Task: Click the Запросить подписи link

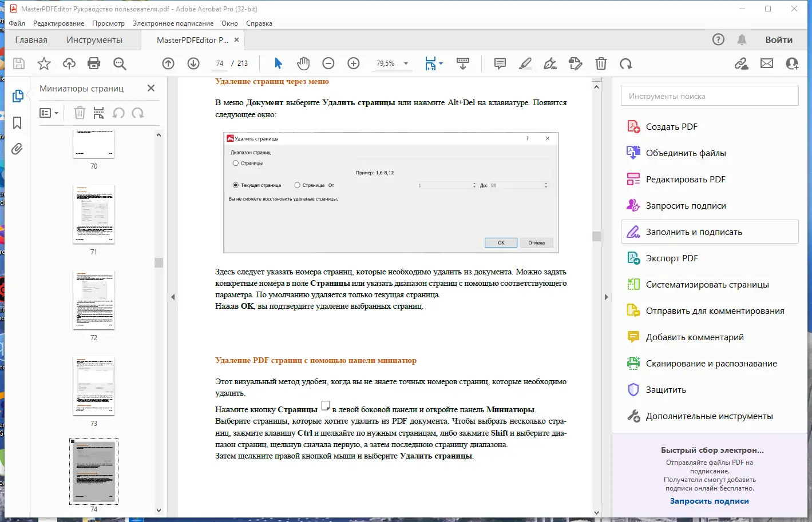Action: click(709, 501)
